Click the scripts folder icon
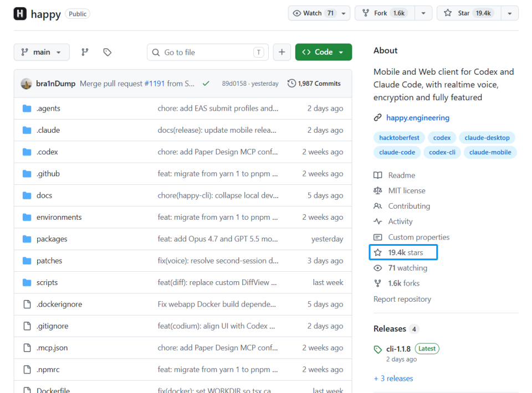532x393 pixels. tap(27, 282)
